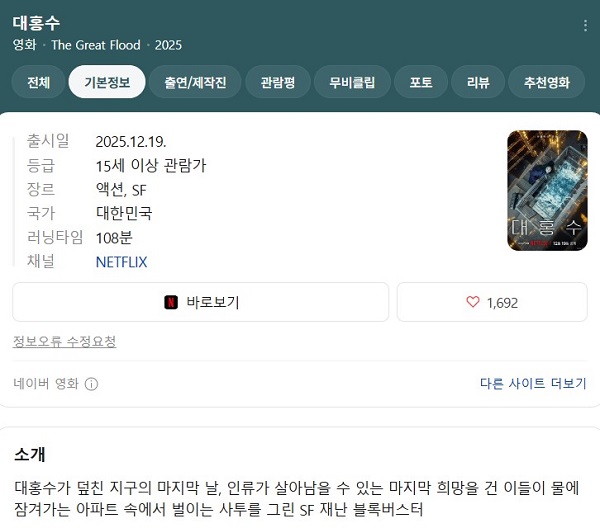600x528 pixels.
Task: Click the 1,692 likes button
Action: [x=492, y=302]
